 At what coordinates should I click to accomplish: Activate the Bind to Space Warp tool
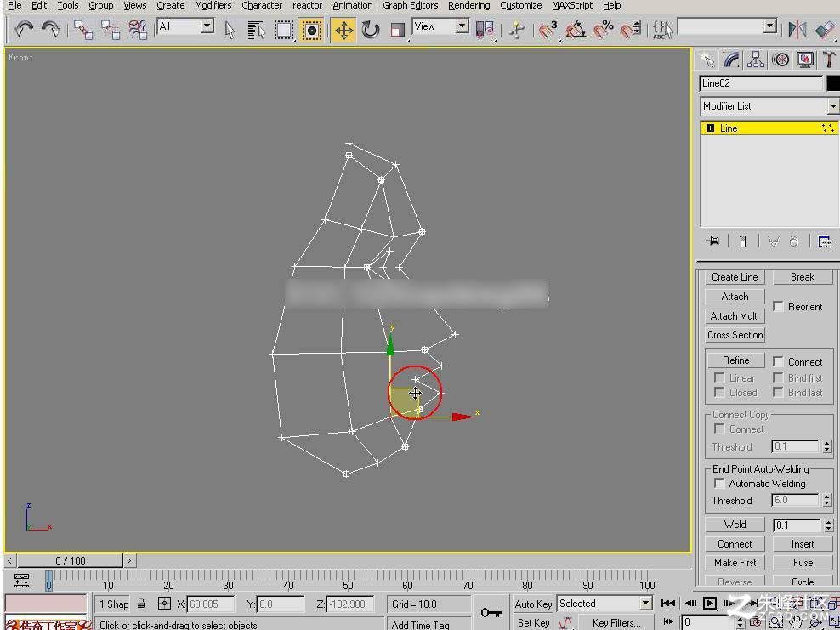tap(138, 30)
